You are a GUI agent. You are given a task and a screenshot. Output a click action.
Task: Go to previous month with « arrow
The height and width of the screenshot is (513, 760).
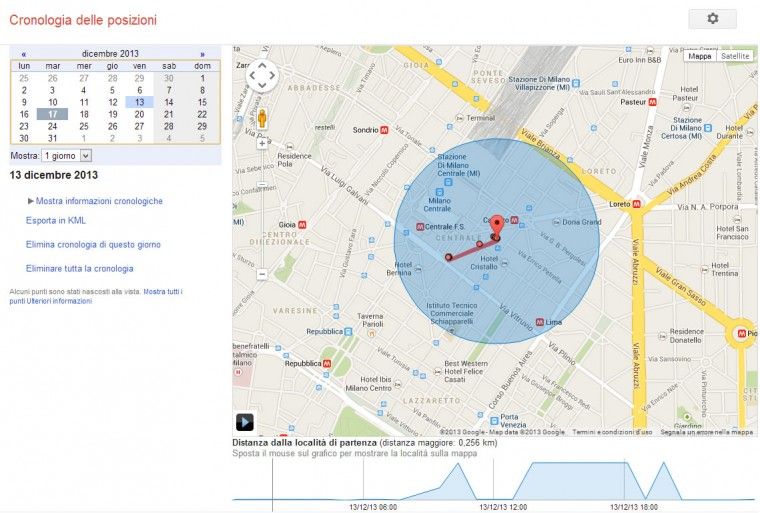click(x=23, y=54)
